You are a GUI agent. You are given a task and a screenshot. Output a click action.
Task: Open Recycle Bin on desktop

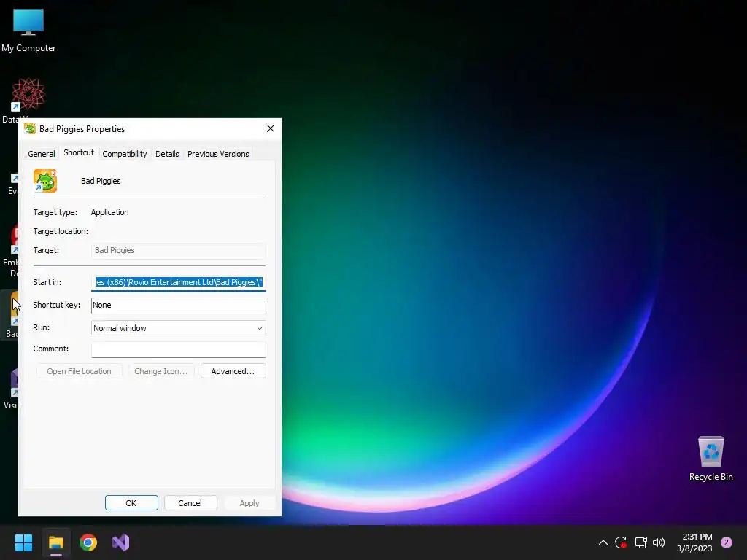tap(711, 459)
